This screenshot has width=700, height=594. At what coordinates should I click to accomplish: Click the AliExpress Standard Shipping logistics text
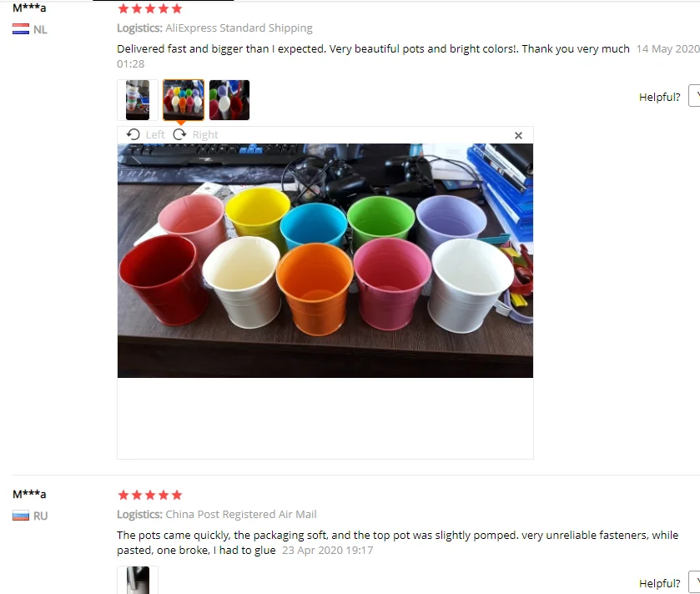click(x=239, y=28)
